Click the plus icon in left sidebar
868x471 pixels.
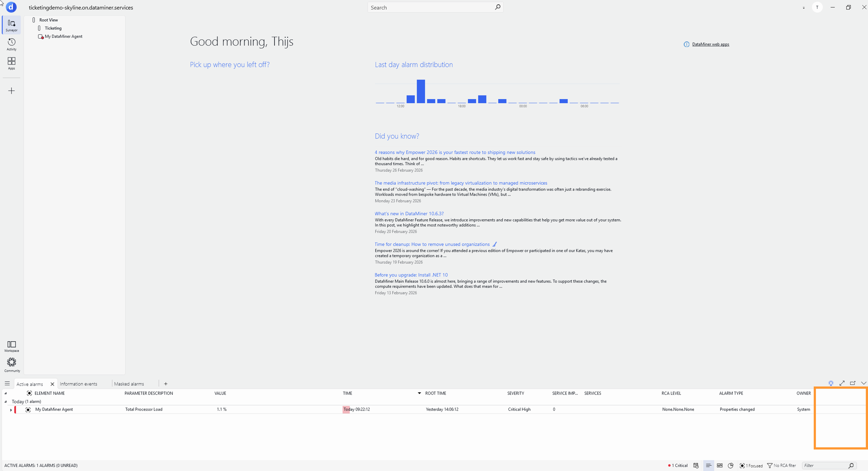(x=11, y=91)
